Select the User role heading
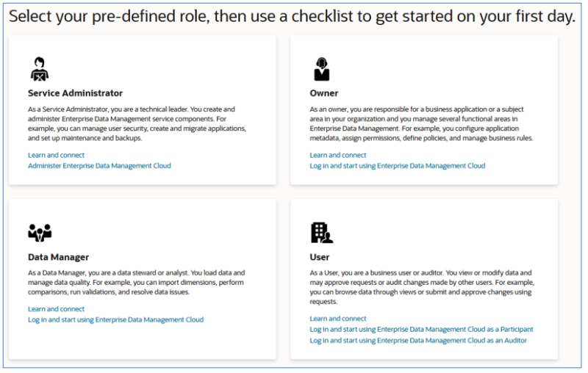The width and height of the screenshot is (588, 373). (x=320, y=257)
